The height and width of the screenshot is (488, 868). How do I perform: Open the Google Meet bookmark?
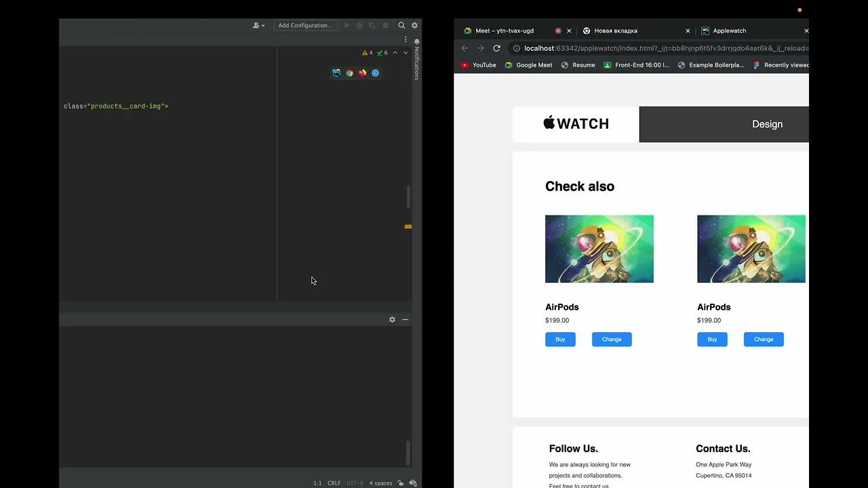tap(528, 65)
